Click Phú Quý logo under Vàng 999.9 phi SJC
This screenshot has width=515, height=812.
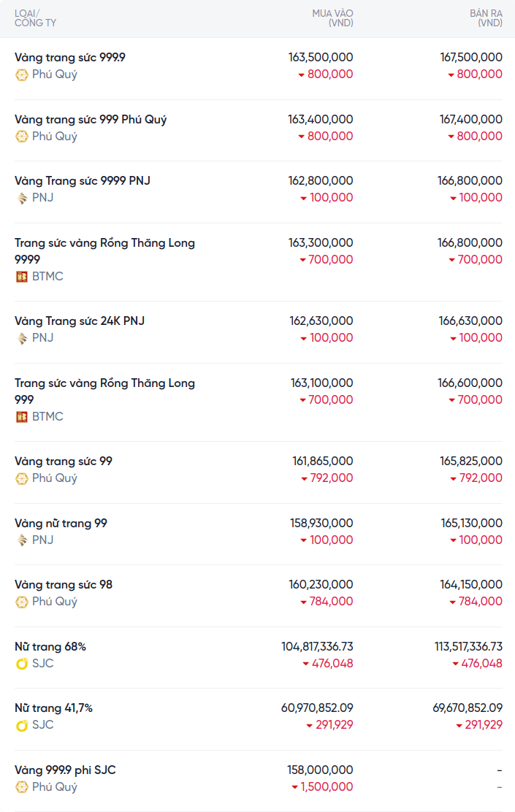(22, 787)
